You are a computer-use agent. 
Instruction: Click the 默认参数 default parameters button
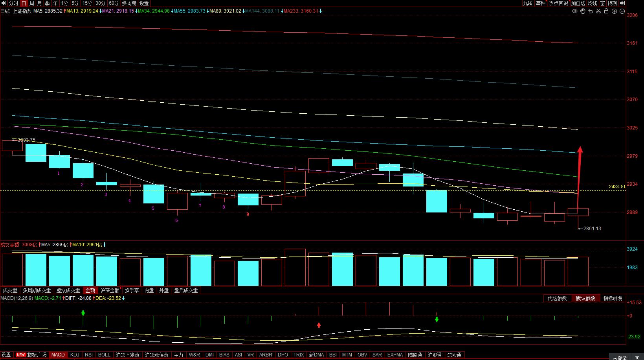click(x=585, y=298)
